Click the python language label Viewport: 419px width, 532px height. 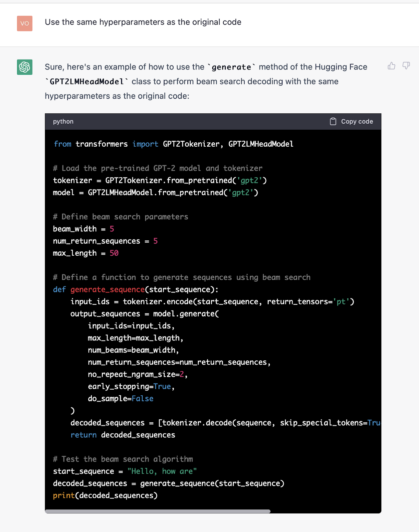coord(63,121)
